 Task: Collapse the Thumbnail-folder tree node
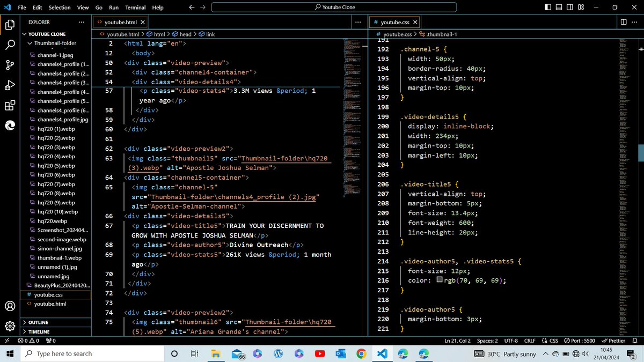pyautogui.click(x=55, y=43)
